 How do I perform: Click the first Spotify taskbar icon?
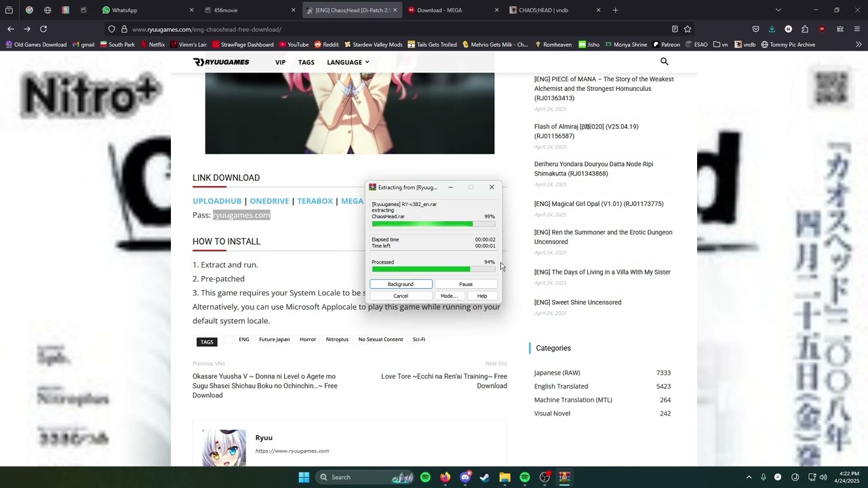pos(425,477)
